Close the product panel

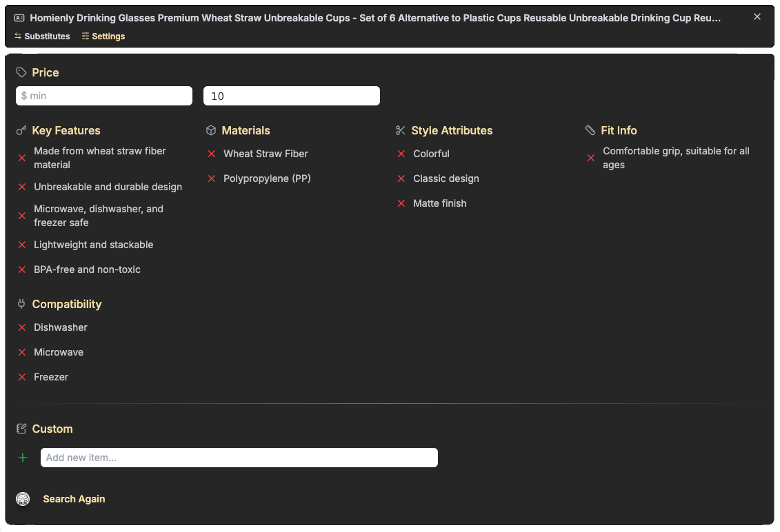pyautogui.click(x=757, y=17)
